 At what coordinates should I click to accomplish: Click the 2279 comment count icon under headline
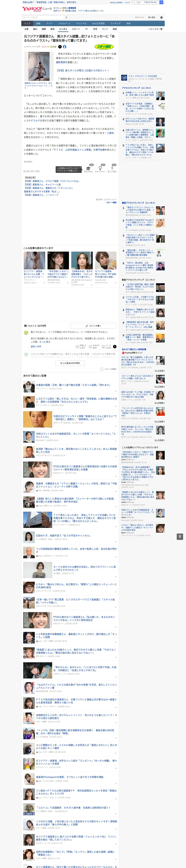pyautogui.click(x=46, y=47)
